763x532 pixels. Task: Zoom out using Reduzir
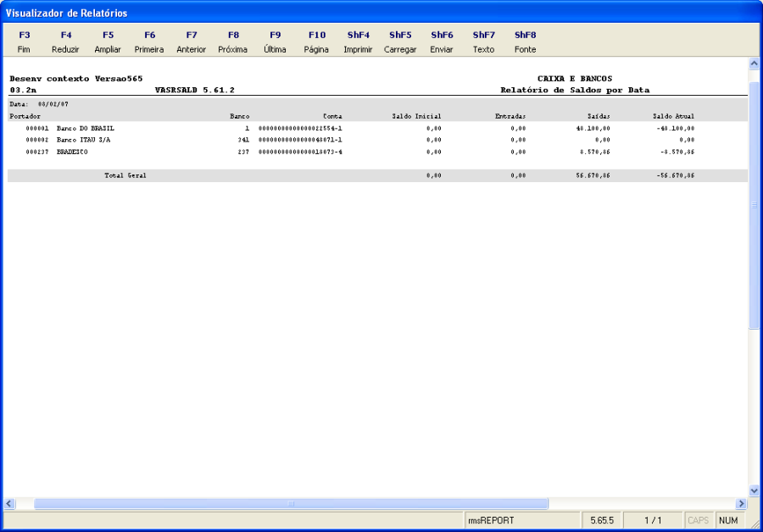[x=65, y=42]
